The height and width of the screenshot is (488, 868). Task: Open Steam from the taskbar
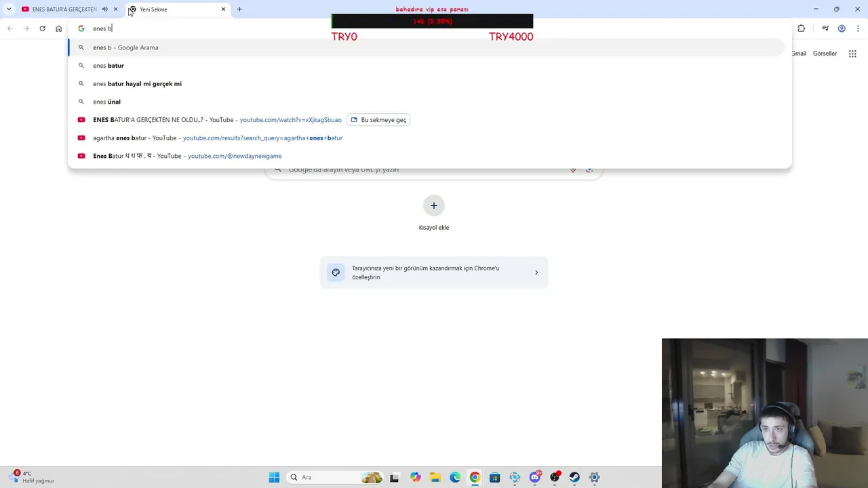click(574, 477)
